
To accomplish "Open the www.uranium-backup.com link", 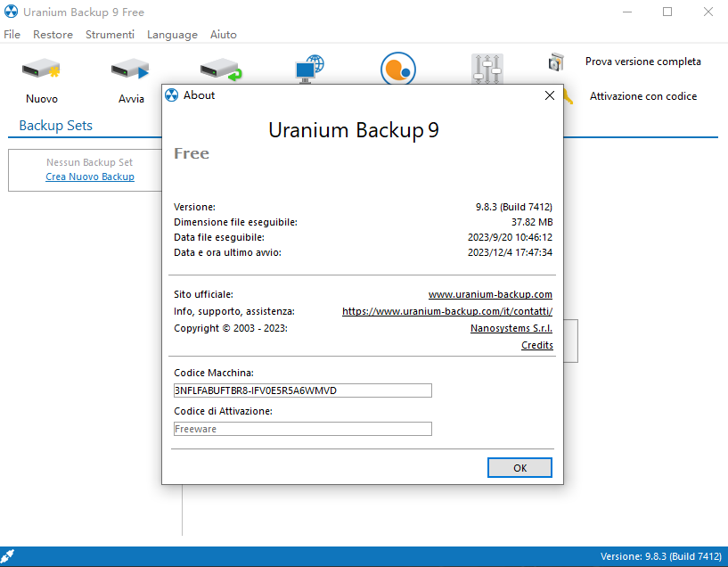I will (x=490, y=293).
